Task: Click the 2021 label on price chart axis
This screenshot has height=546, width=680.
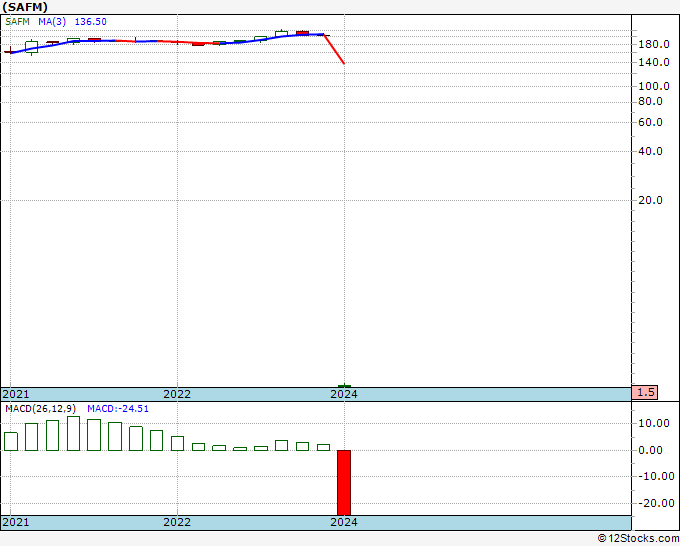Action: point(16,394)
